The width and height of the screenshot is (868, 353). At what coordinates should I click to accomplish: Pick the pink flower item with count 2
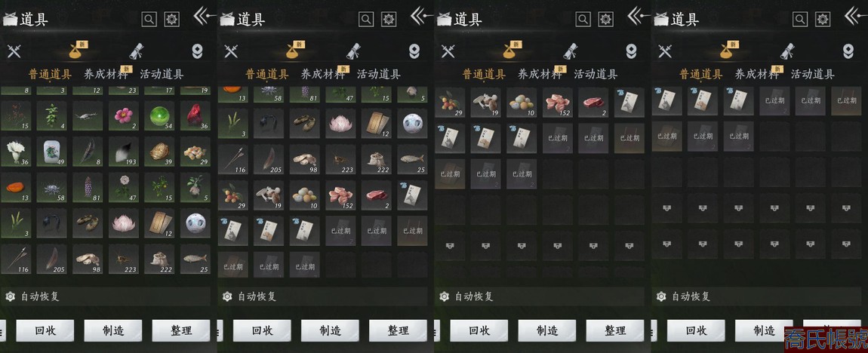[124, 115]
